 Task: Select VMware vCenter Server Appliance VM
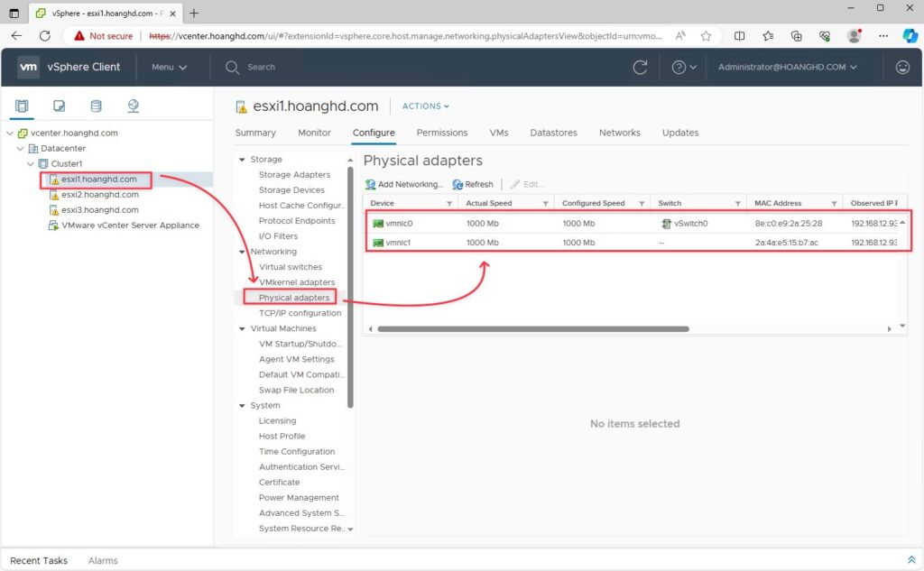coord(130,226)
